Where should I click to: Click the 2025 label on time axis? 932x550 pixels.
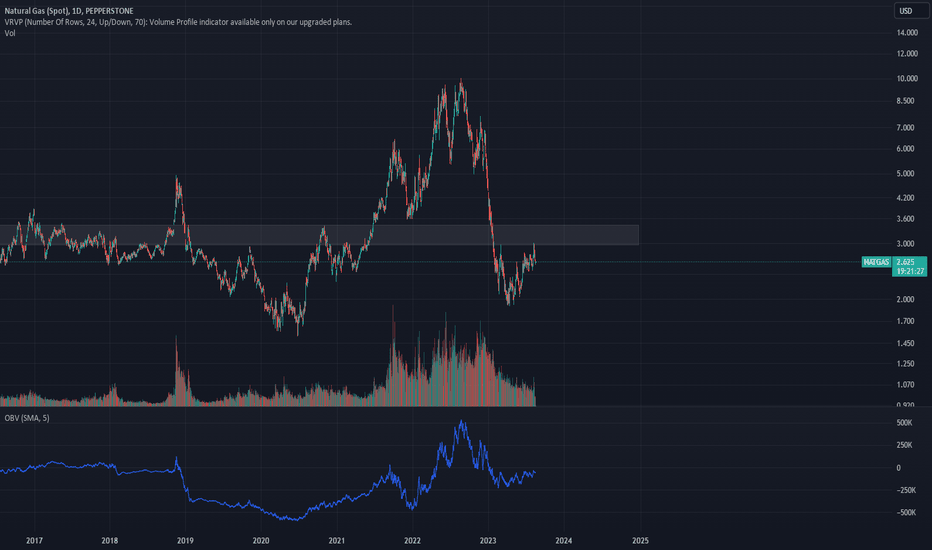click(x=640, y=540)
